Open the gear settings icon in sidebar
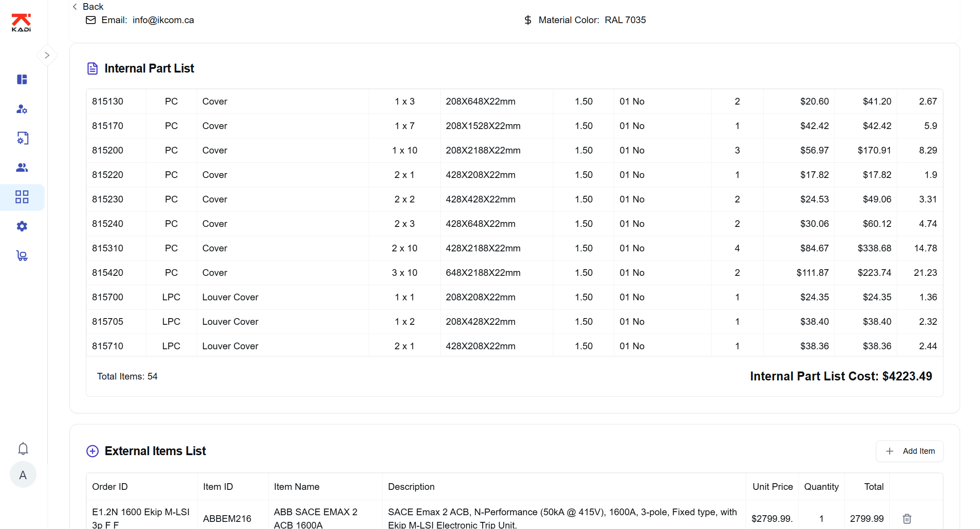 click(22, 226)
